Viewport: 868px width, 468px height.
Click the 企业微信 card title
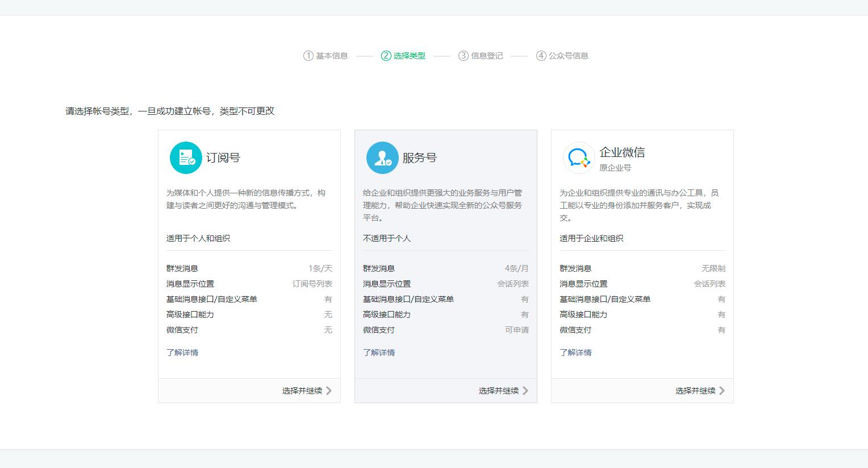623,152
